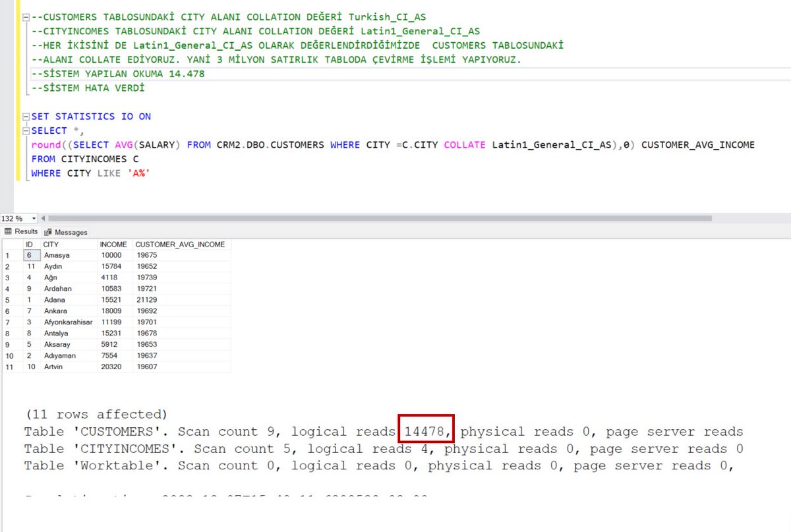Click average income cell 21129
791x532 pixels.
(x=181, y=300)
